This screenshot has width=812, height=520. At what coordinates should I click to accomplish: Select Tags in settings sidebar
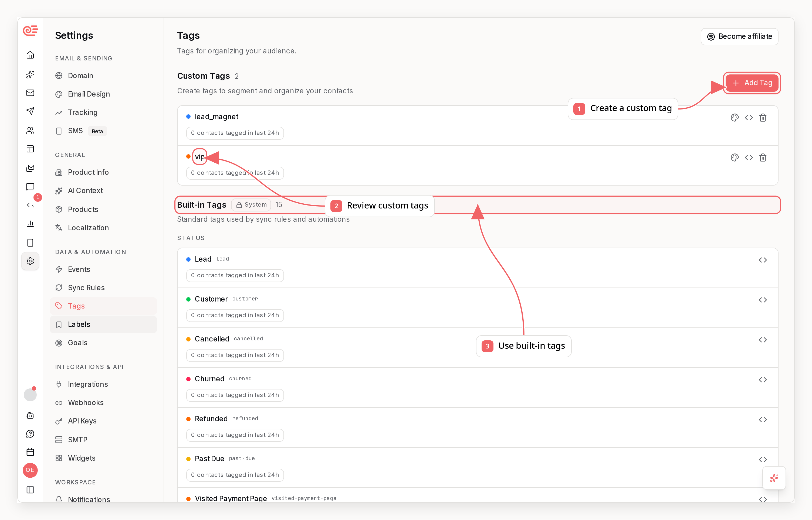click(x=103, y=306)
